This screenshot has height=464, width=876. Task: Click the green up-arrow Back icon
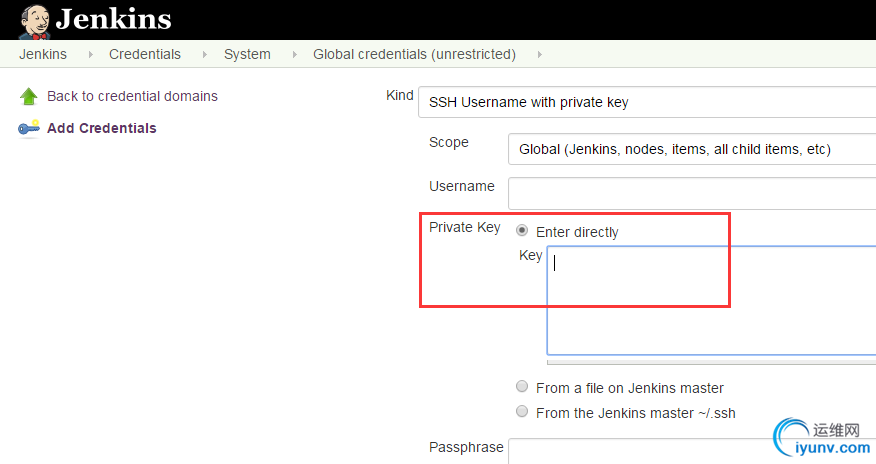pyautogui.click(x=28, y=96)
